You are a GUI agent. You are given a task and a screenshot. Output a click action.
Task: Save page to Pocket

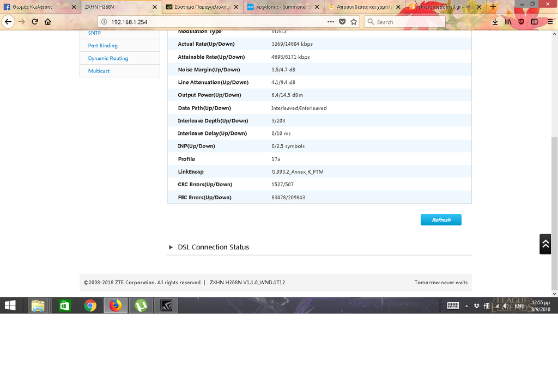click(342, 22)
